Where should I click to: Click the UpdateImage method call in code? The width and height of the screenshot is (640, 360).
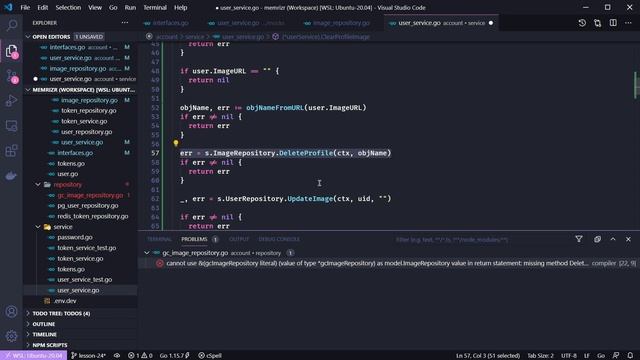click(310, 199)
